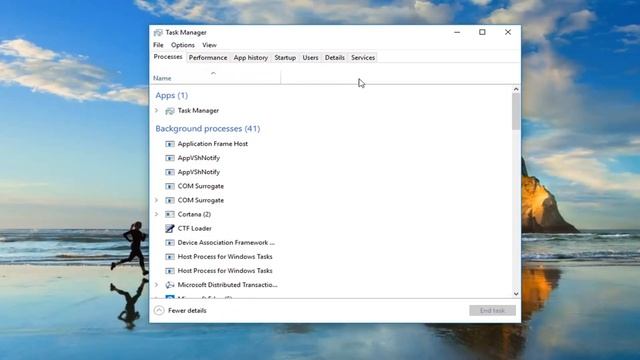This screenshot has width=640, height=360.
Task: Click the CTF Loader pen icon
Action: coord(170,228)
